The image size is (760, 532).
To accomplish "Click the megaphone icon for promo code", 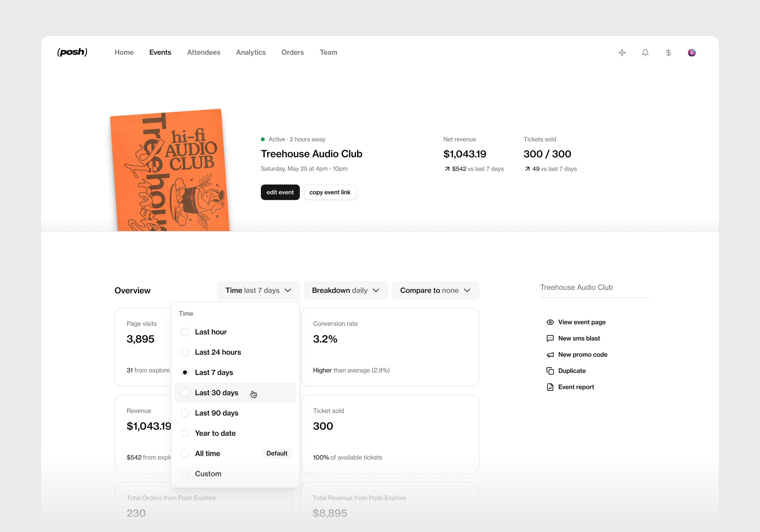I will [550, 354].
